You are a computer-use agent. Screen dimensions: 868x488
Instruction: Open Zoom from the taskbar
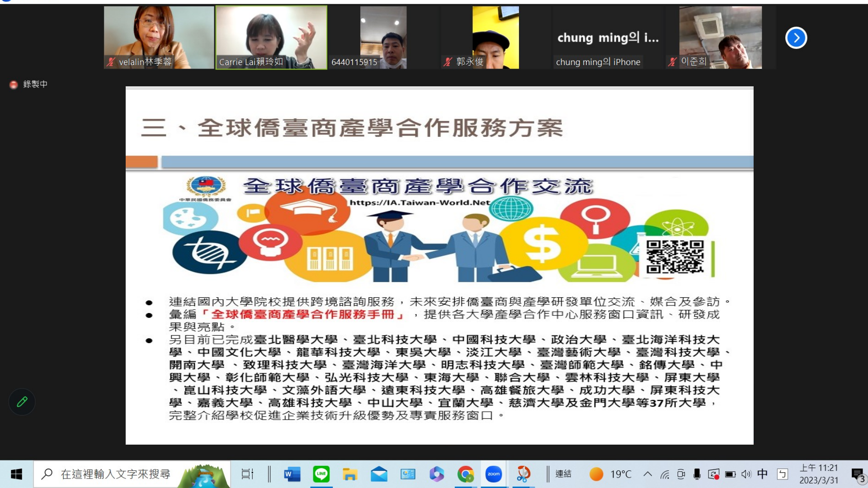point(493,474)
